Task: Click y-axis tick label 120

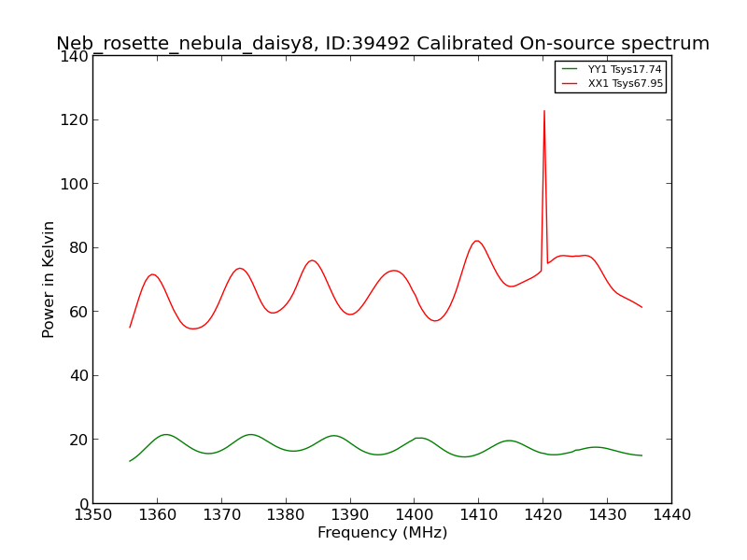Action: click(x=75, y=120)
